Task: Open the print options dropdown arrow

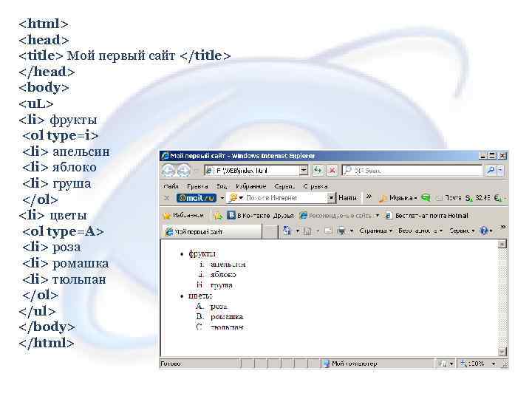Action: coord(352,231)
